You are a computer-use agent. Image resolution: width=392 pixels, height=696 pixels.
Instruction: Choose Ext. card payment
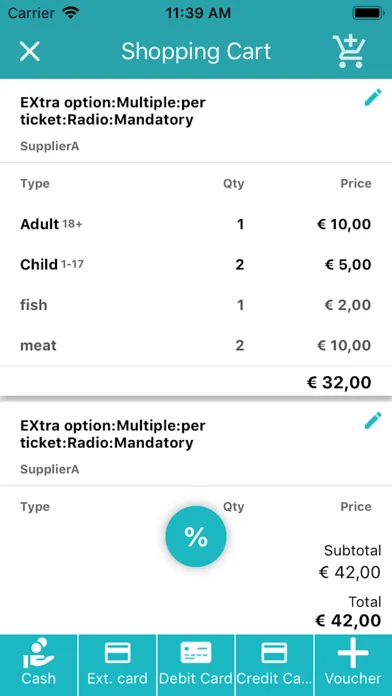pyautogui.click(x=117, y=665)
